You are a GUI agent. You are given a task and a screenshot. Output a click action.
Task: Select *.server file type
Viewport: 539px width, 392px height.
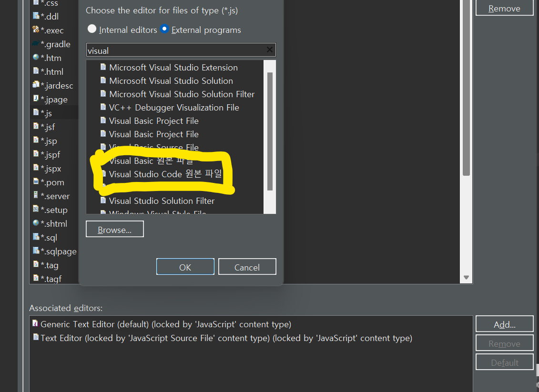pos(55,196)
